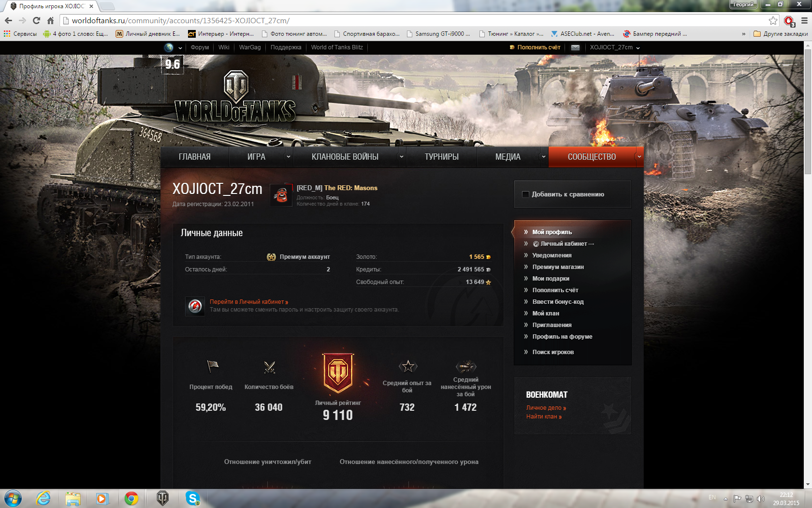Expand the region selector arrow by the globe
The image size is (812, 508).
coord(180,48)
